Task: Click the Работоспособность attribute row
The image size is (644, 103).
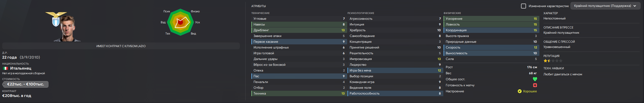Action: [x=395, y=93]
